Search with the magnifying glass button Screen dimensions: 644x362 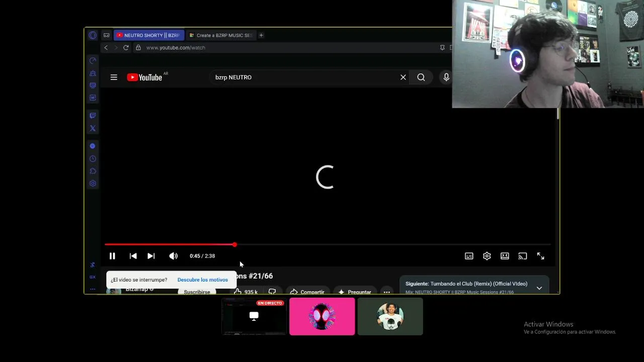[421, 77]
